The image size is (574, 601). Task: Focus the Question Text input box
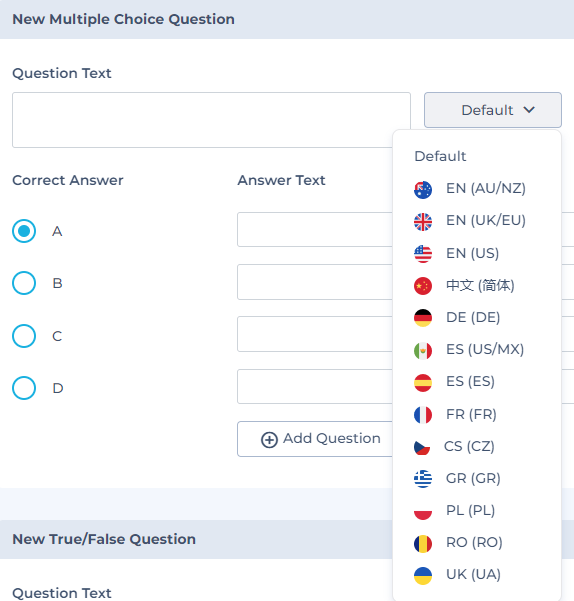(x=211, y=120)
